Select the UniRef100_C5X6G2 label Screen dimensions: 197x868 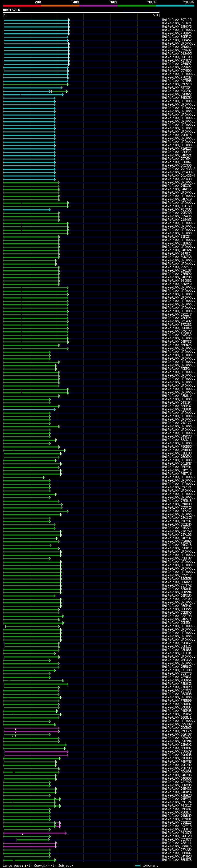click(177, 50)
